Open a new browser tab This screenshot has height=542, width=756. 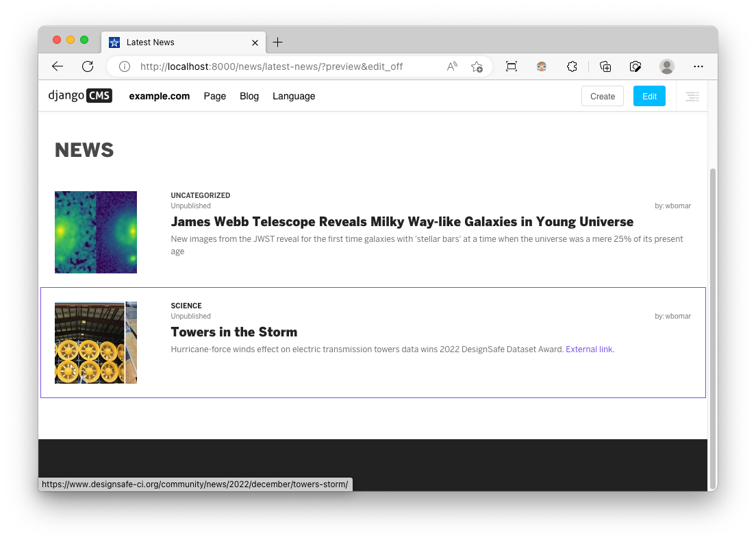[278, 42]
